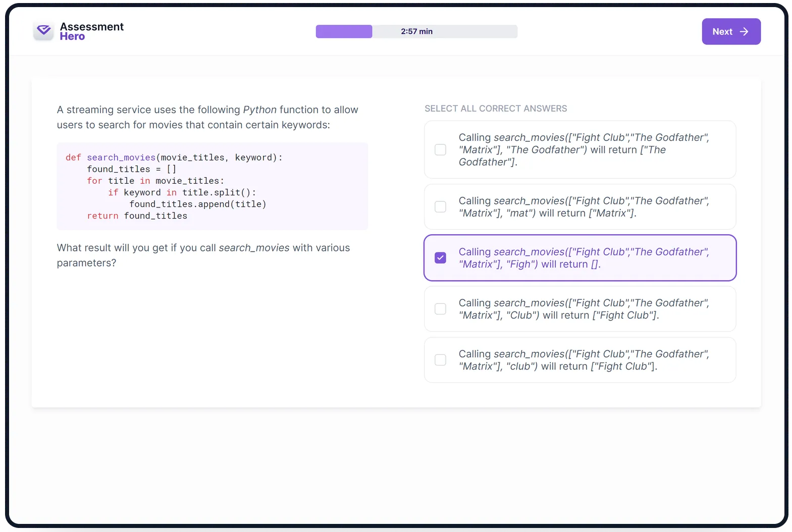Click the "def search_movies" code line
Image resolution: width=792 pixels, height=532 pixels.
coord(174,157)
